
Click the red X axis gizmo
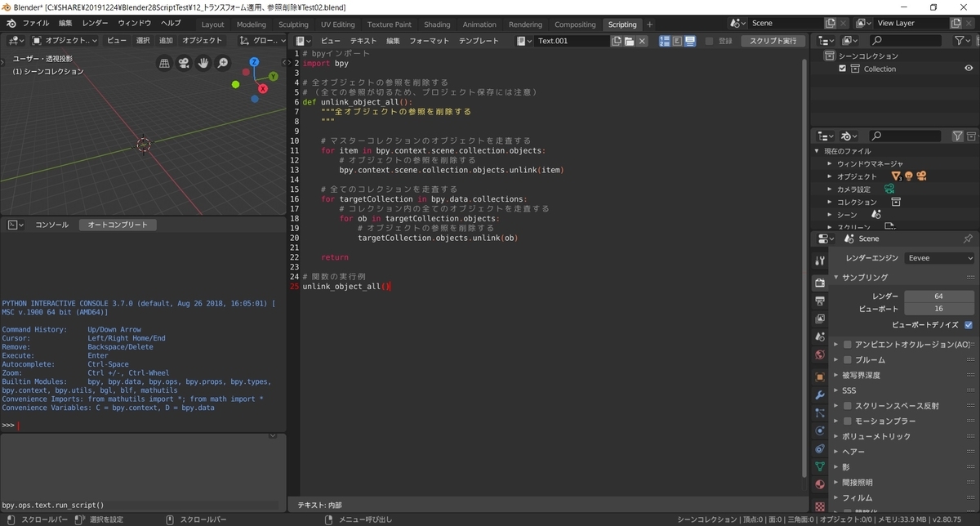point(262,89)
